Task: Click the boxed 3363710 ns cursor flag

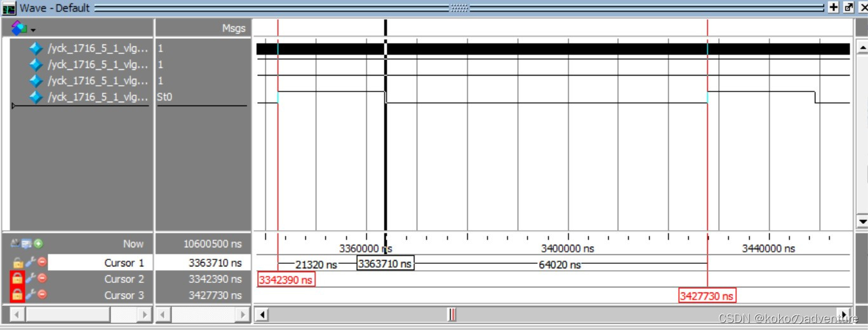Action: point(385,263)
